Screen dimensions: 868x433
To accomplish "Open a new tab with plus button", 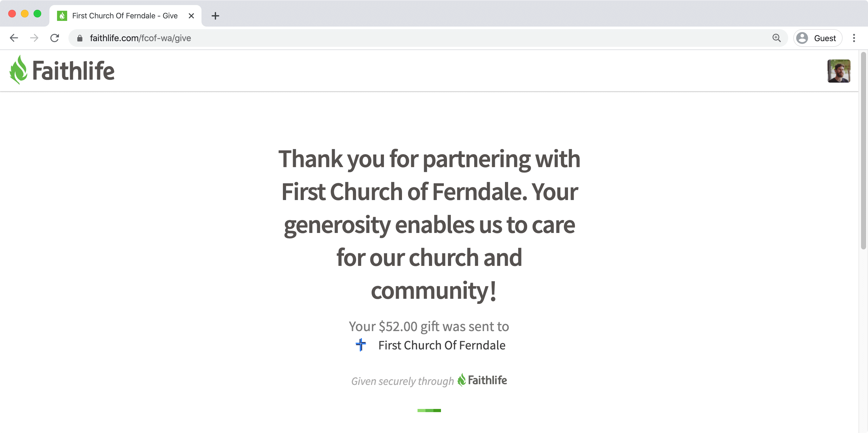I will tap(215, 16).
